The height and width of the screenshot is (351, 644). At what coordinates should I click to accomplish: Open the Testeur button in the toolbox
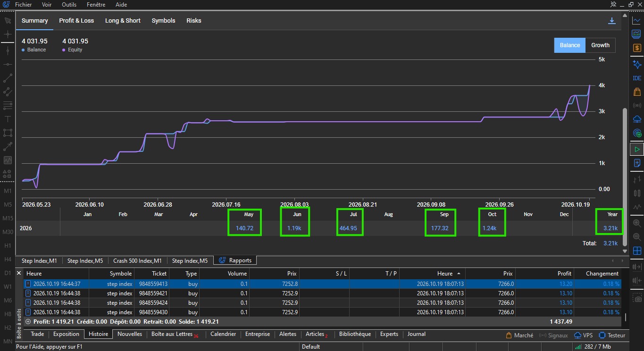click(612, 335)
